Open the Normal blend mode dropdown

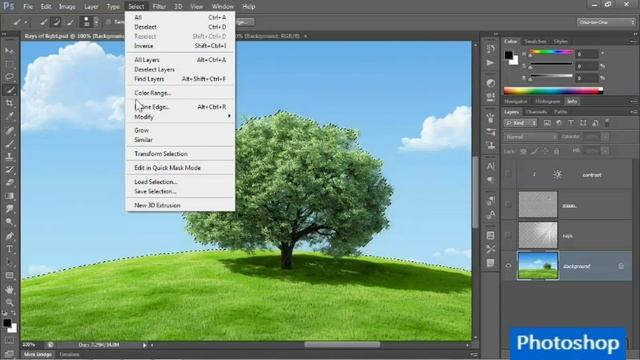pos(531,137)
